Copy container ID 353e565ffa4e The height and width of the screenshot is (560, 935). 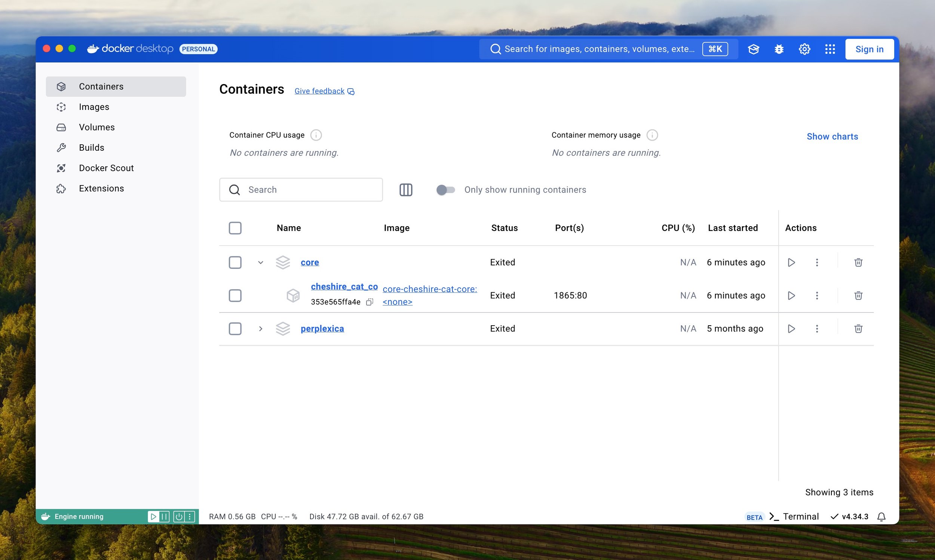coord(370,302)
